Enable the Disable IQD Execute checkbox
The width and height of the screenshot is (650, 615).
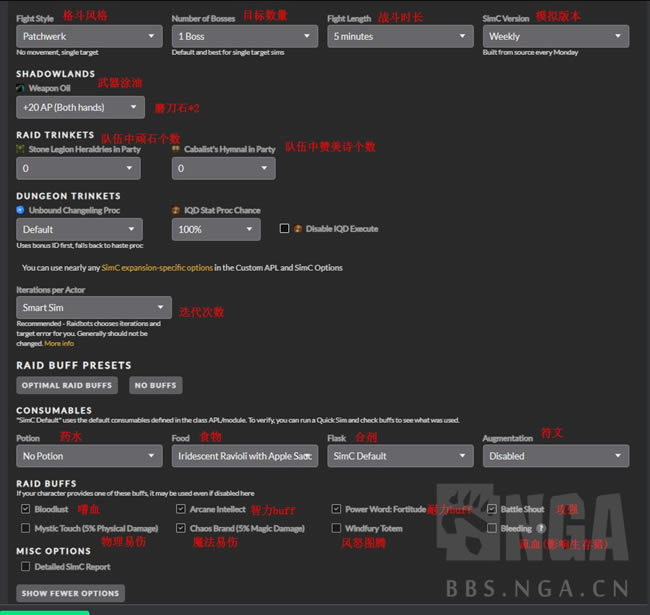(285, 229)
